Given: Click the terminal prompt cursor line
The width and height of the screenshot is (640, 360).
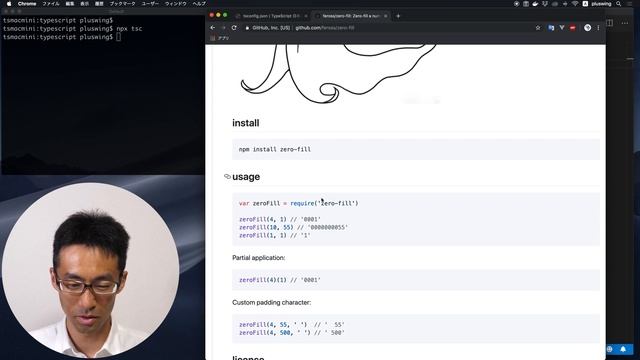Looking at the screenshot, I should [62, 37].
